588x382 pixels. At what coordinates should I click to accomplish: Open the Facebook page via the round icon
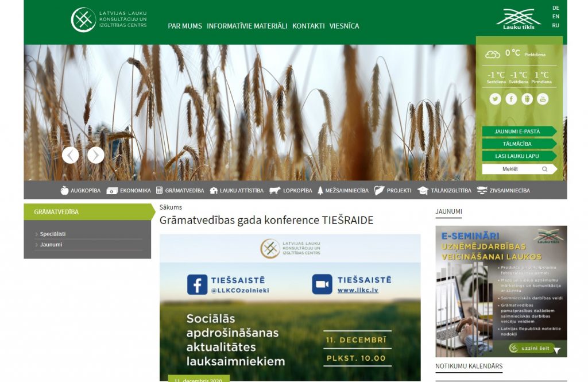pyautogui.click(x=511, y=99)
